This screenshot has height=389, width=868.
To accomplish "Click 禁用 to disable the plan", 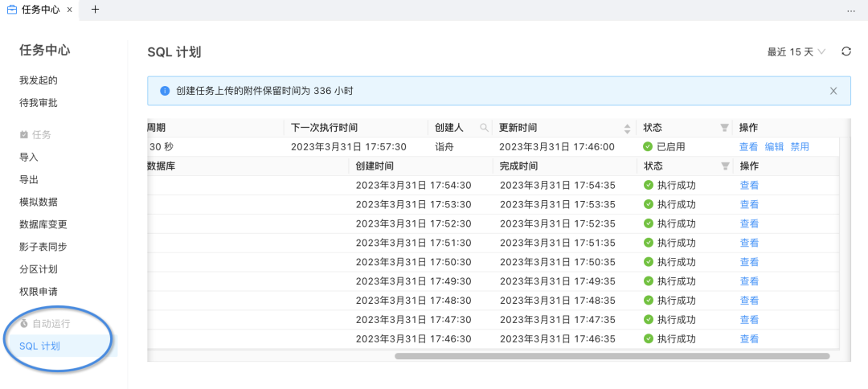I will click(800, 146).
